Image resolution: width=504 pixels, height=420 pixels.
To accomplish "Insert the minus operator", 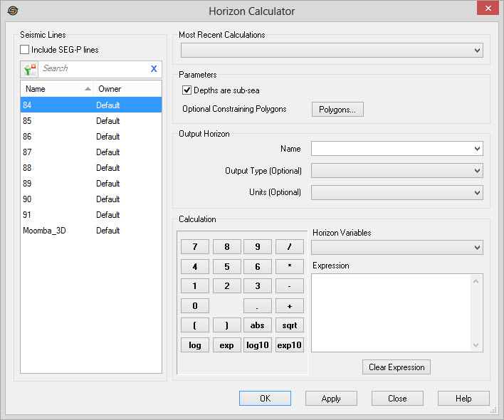I will [x=290, y=285].
